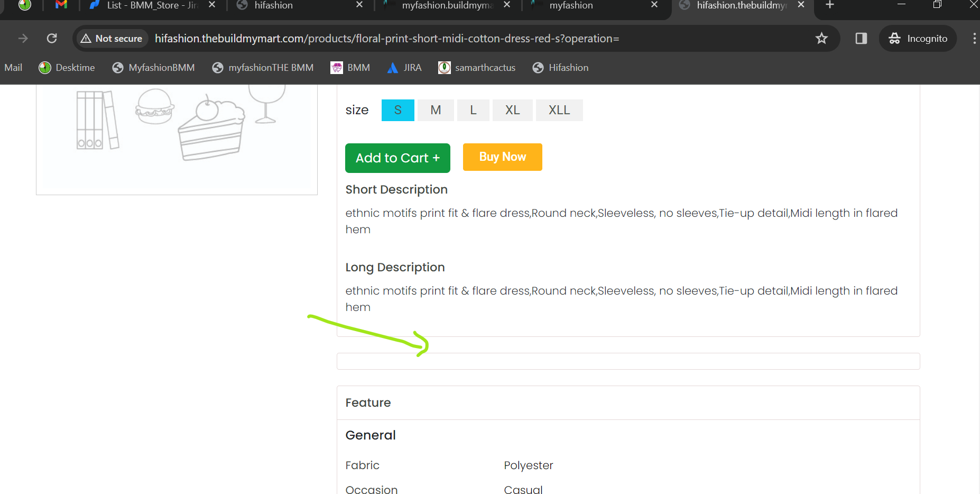Click the Casual value
Viewport: 980px width, 494px height.
coord(523,490)
